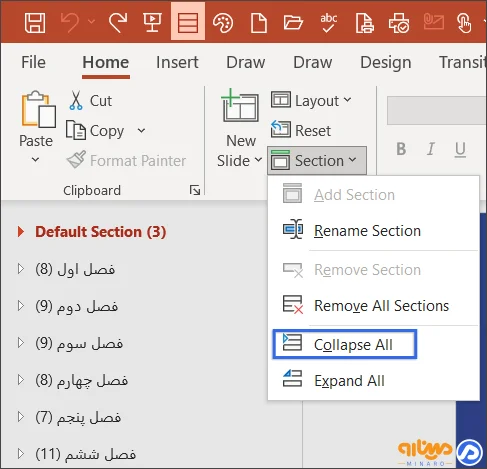The width and height of the screenshot is (487, 469).
Task: Toggle Italic formatting
Action: point(431,149)
